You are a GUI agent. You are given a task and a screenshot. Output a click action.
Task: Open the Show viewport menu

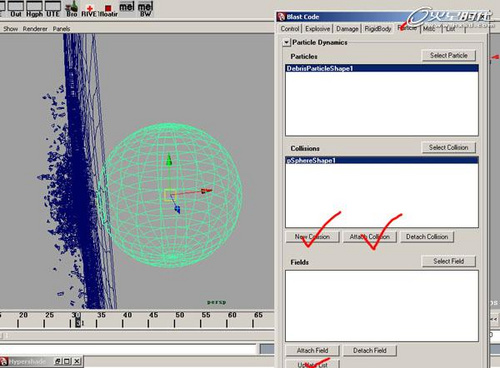[x=11, y=29]
